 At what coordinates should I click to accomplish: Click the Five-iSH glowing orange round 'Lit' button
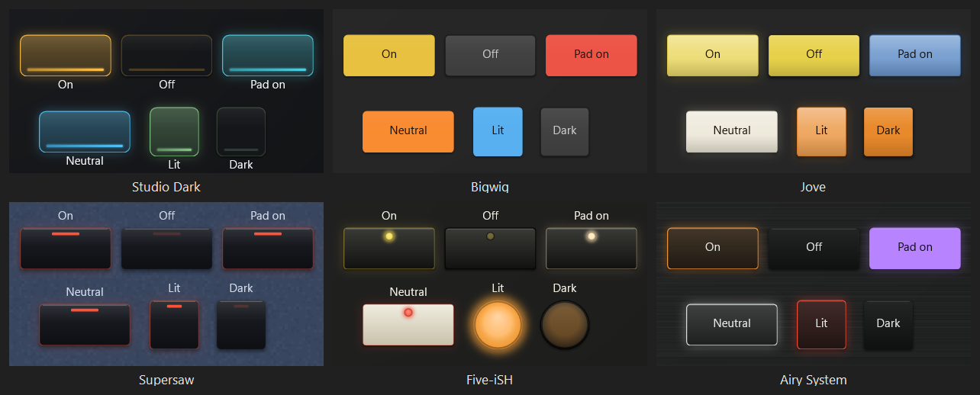tap(498, 325)
